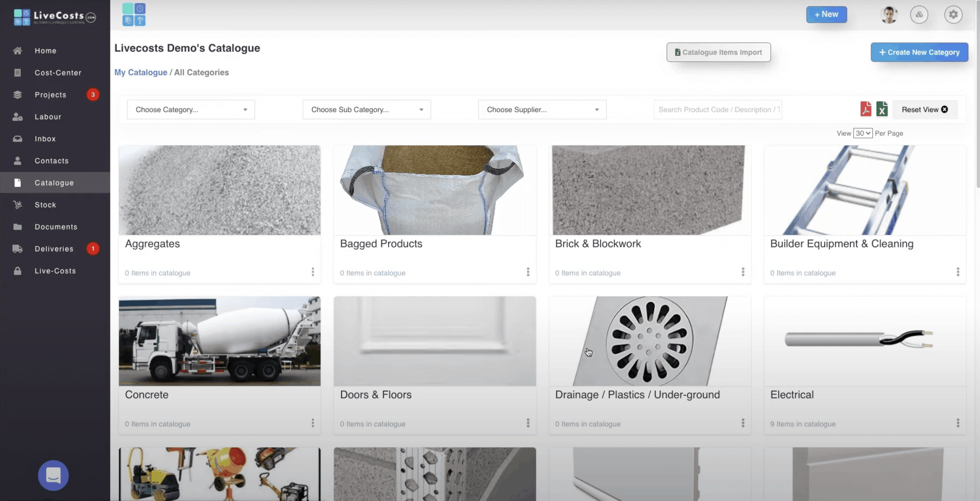
Task: Click the Home house icon in the sidebar
Action: [17, 51]
